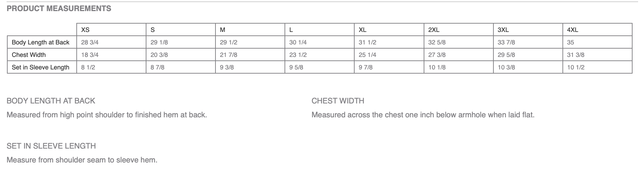
Task: Select the M size column header
Action: coord(223,30)
